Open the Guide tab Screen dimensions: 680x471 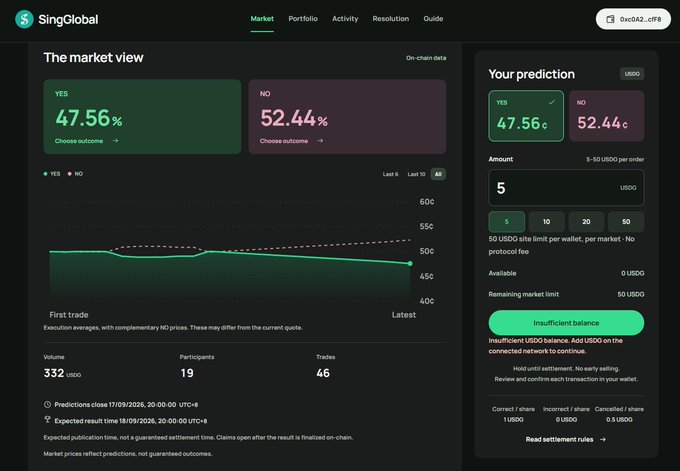click(433, 19)
